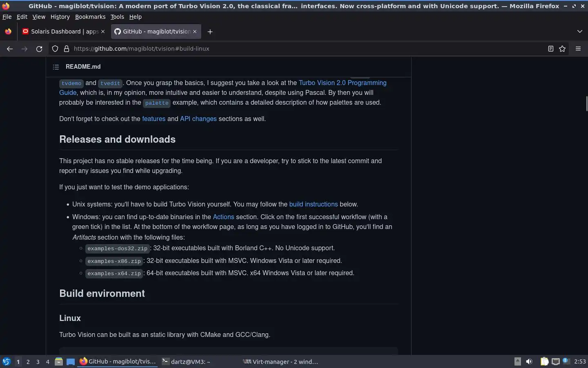Open the Firefox hamburger menu
588x368 pixels.
point(578,49)
